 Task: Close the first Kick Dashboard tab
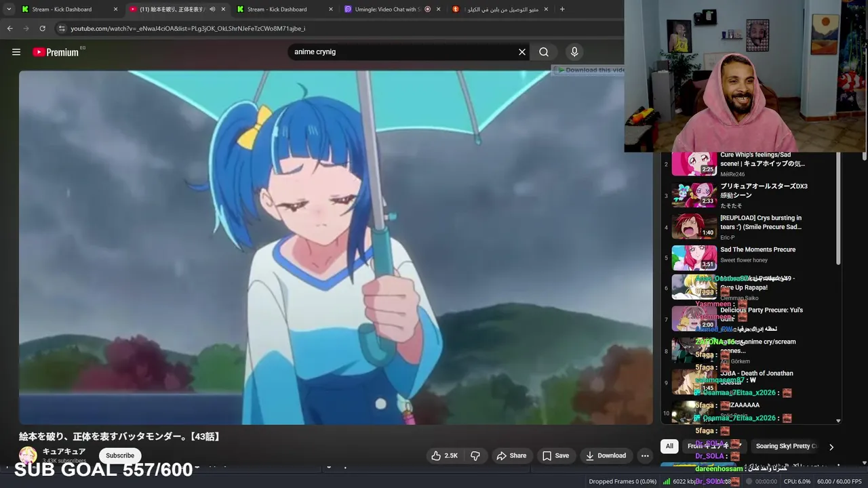(115, 9)
